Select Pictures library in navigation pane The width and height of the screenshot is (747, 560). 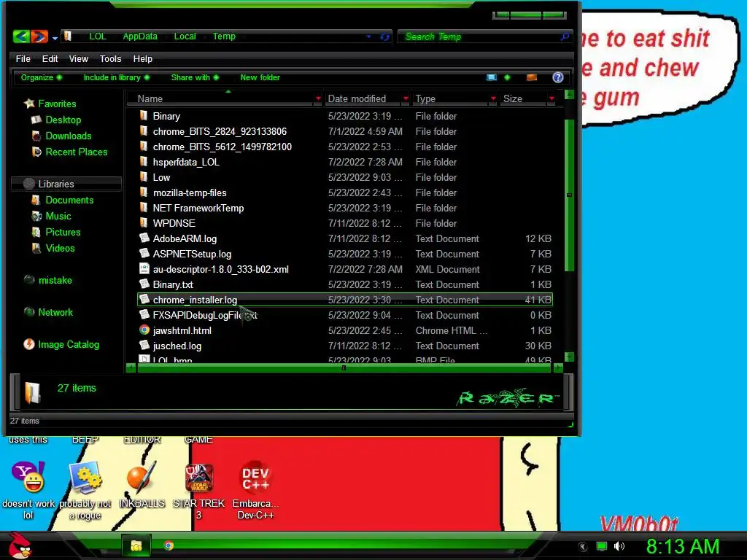pyautogui.click(x=56, y=232)
